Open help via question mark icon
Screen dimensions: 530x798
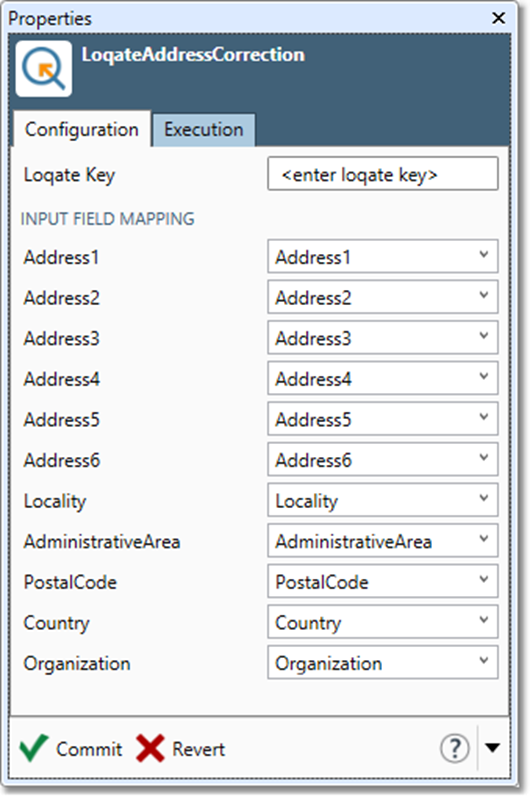(x=454, y=748)
